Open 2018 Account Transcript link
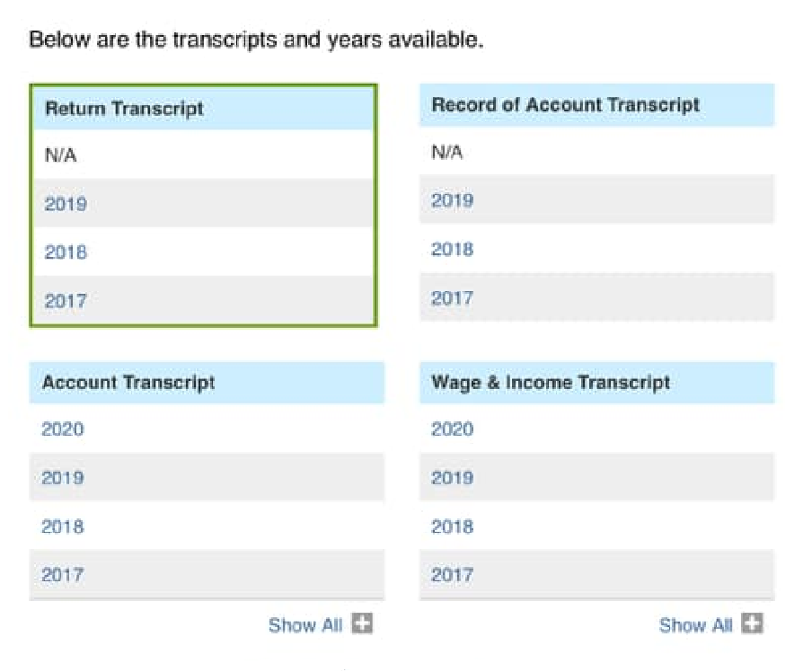 point(63,526)
